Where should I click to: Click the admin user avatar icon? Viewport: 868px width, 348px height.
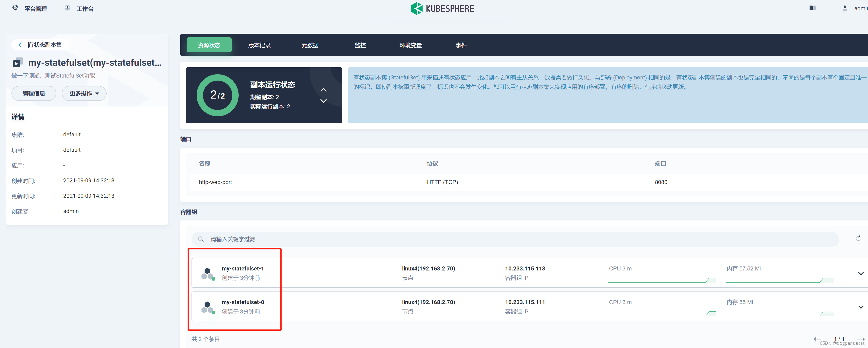pos(844,8)
